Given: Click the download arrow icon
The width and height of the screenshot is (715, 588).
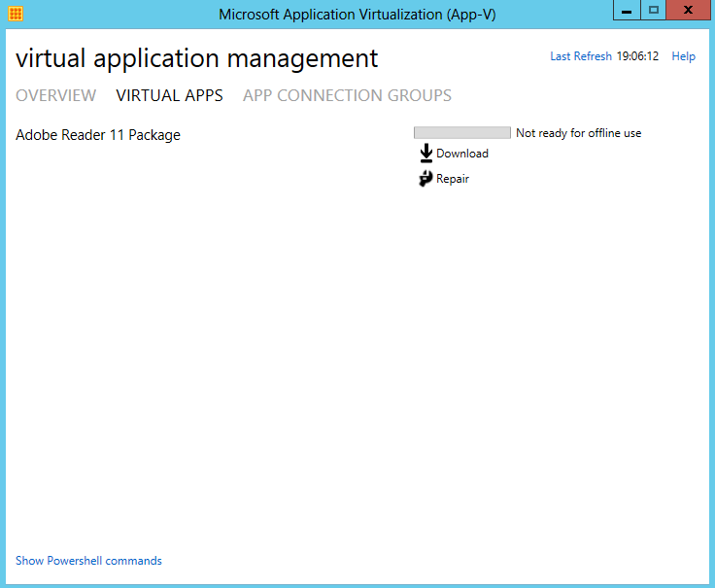Looking at the screenshot, I should point(426,153).
